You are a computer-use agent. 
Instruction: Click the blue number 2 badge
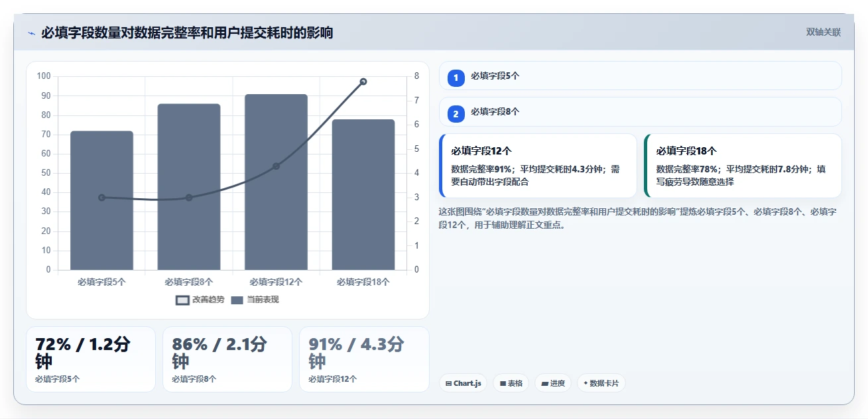(456, 114)
